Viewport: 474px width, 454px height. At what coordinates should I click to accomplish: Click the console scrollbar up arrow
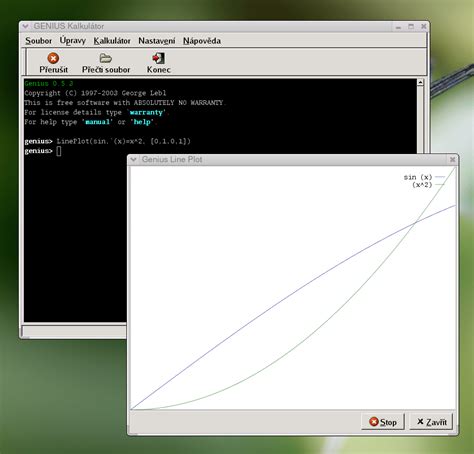420,82
